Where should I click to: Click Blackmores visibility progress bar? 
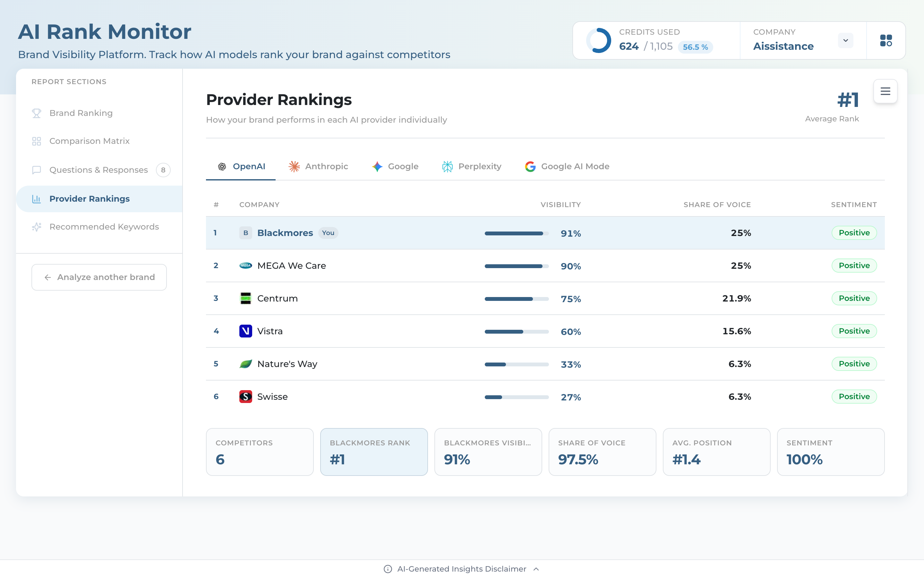[x=517, y=233]
